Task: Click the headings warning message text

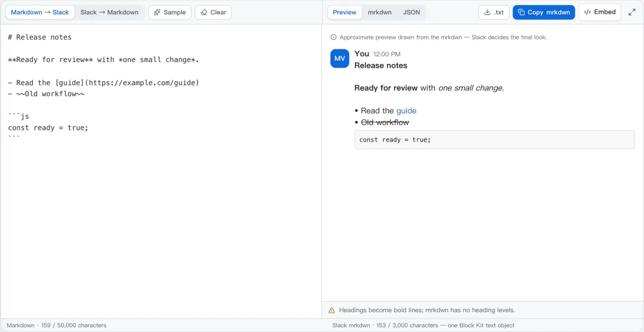Action: (x=427, y=310)
